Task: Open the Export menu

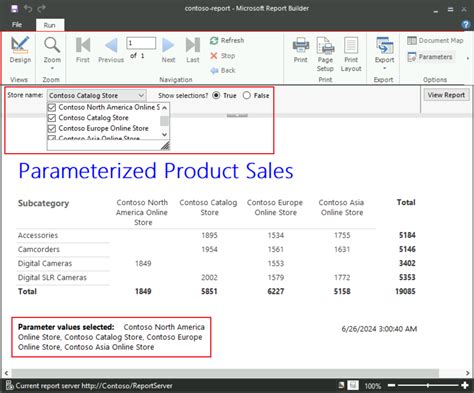Action: pos(384,53)
